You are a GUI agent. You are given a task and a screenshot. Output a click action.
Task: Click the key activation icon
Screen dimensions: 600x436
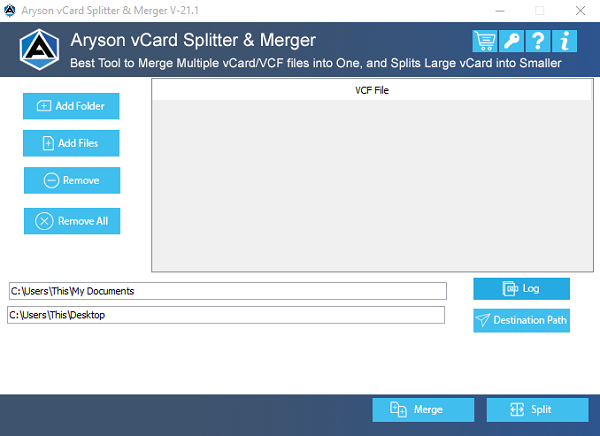pos(511,41)
